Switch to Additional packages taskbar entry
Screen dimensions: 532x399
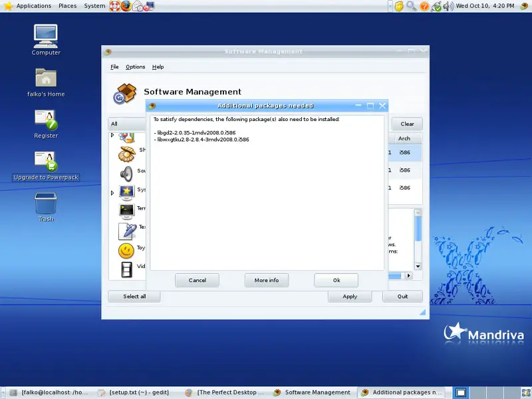point(400,392)
